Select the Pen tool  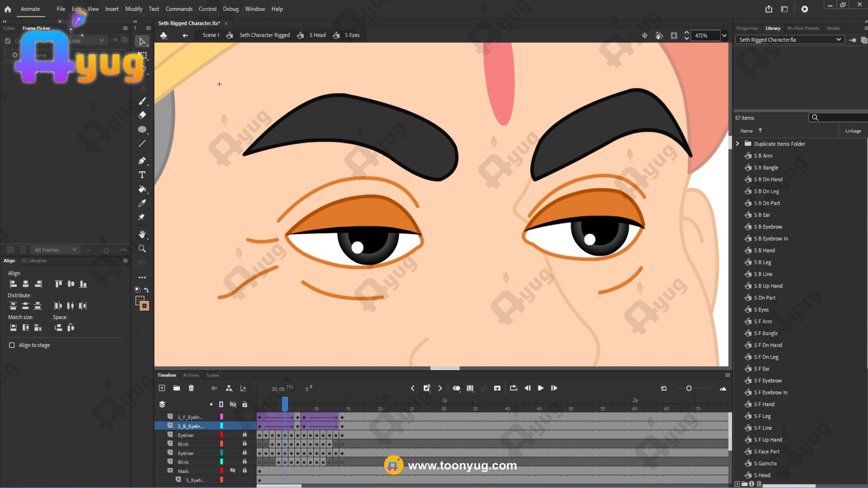tap(142, 160)
